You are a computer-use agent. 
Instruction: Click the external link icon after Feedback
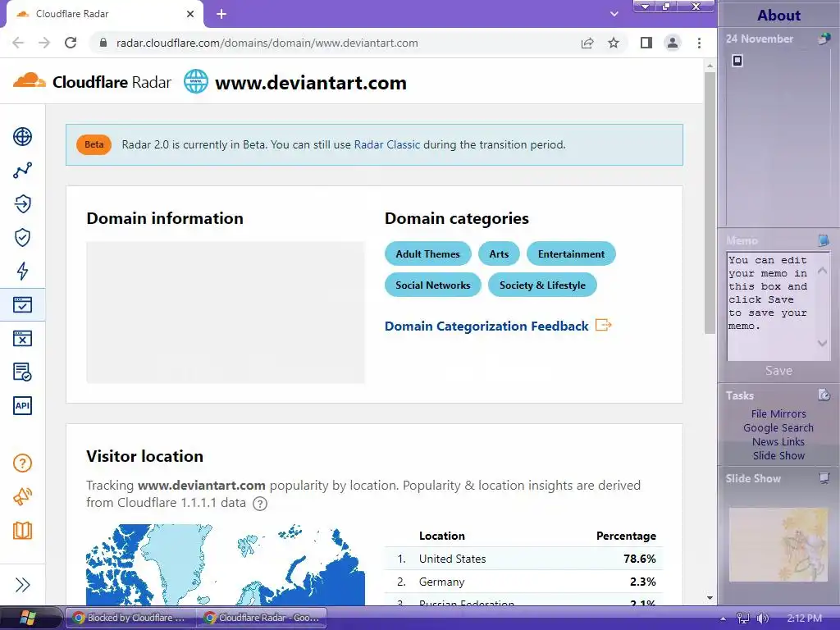click(x=603, y=325)
